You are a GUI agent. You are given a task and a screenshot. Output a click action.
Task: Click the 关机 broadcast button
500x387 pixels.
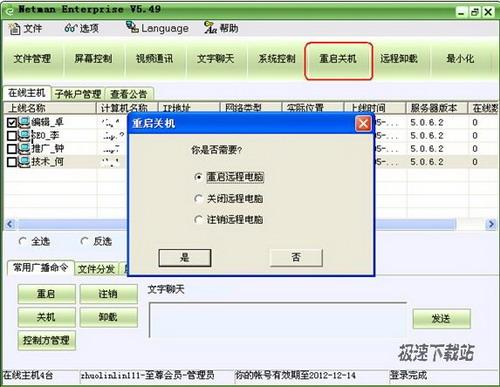46,317
